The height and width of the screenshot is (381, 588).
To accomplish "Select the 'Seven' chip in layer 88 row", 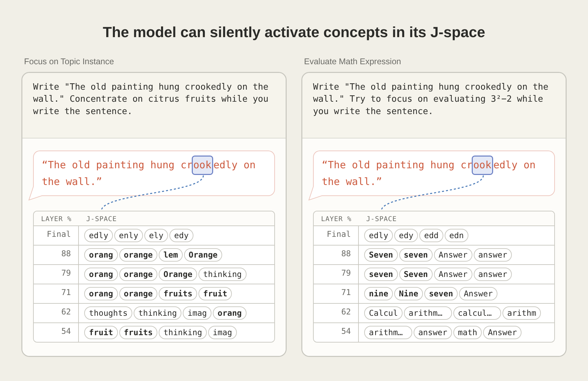I will [x=381, y=255].
